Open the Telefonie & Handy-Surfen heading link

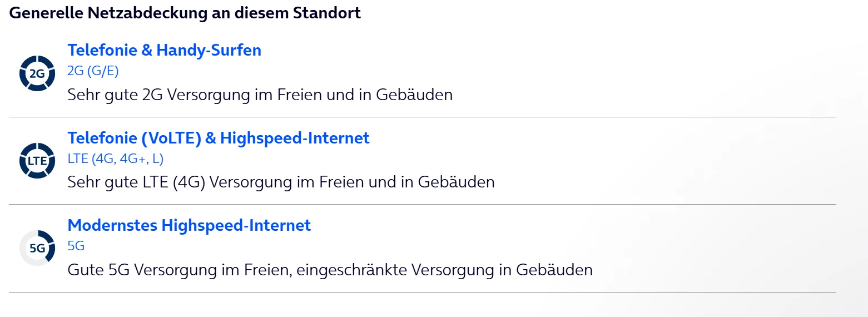[x=164, y=50]
